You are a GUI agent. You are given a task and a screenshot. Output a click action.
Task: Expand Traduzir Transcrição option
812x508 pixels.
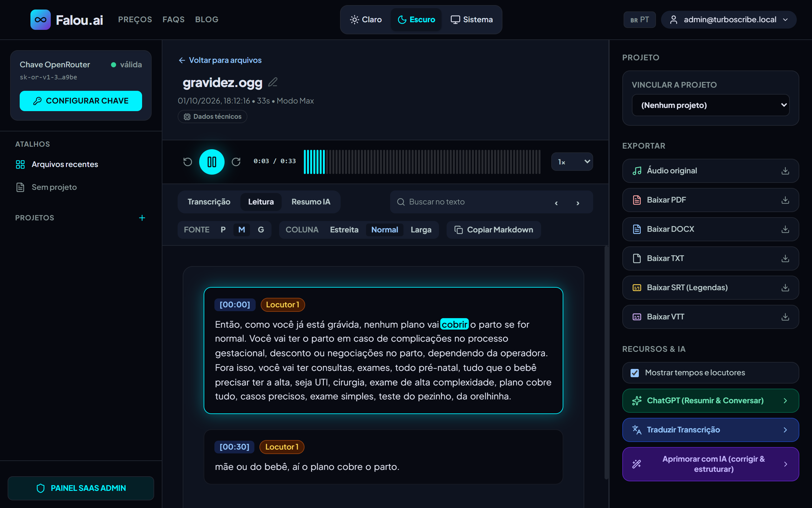(710, 430)
